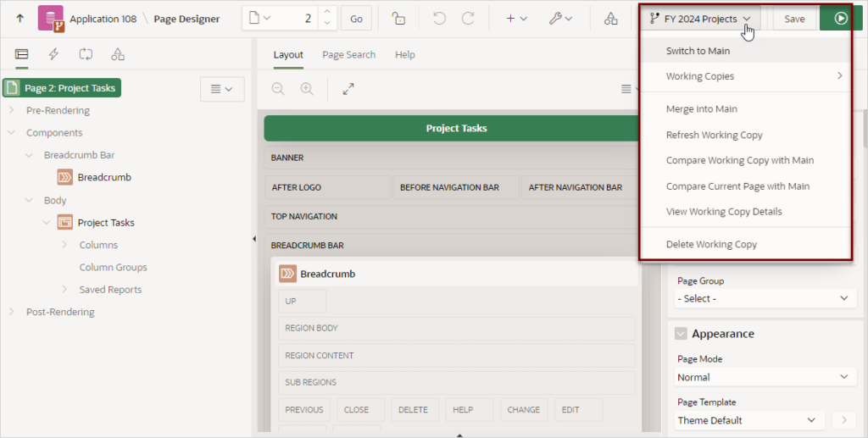Click the up arrow to go back
This screenshot has width=868, height=438.
20,19
